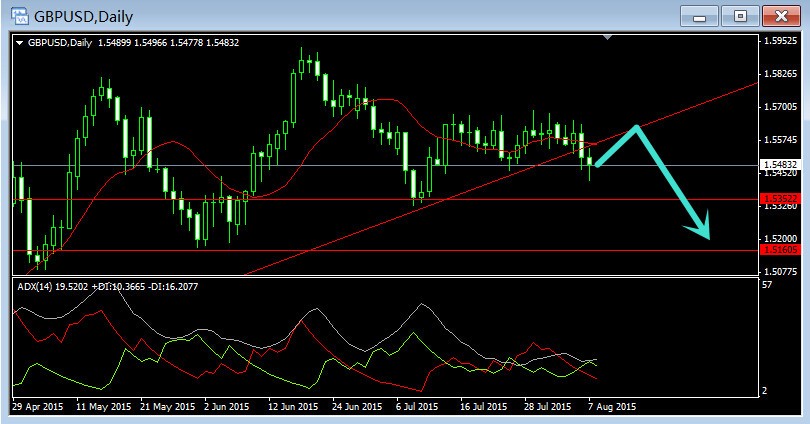The width and height of the screenshot is (810, 424).
Task: Select the horizontal red line at 1.51605
Action: tap(385, 250)
